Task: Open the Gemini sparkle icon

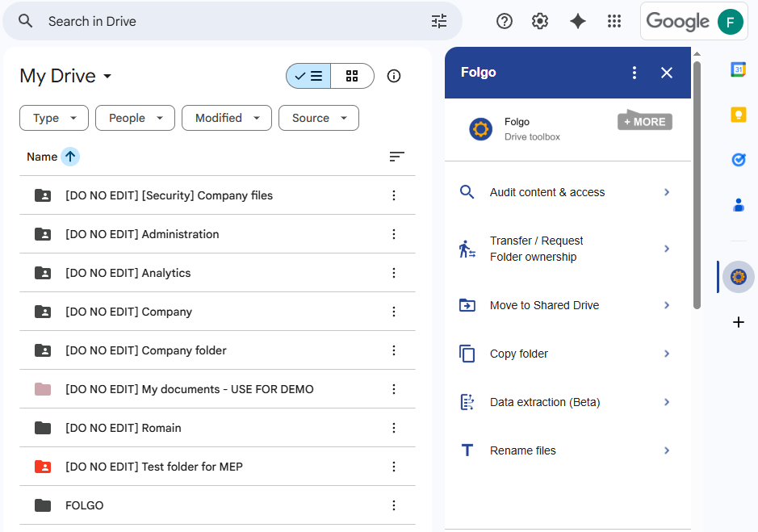Action: coord(578,21)
